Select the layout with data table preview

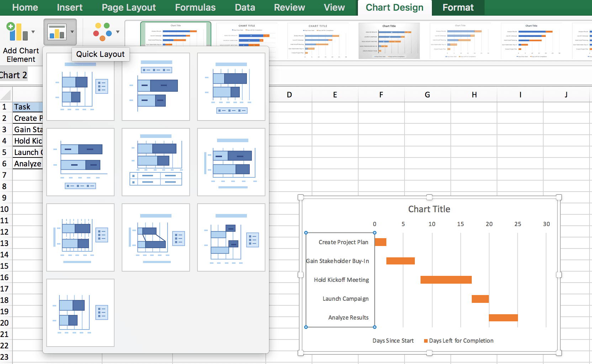point(155,162)
